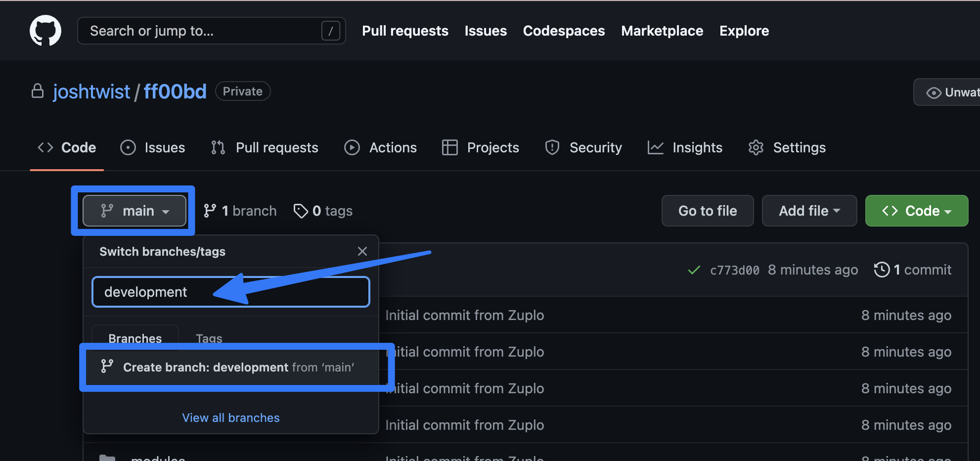Screen dimensions: 980x461
Task: Click the commit history clock icon
Action: coord(882,270)
